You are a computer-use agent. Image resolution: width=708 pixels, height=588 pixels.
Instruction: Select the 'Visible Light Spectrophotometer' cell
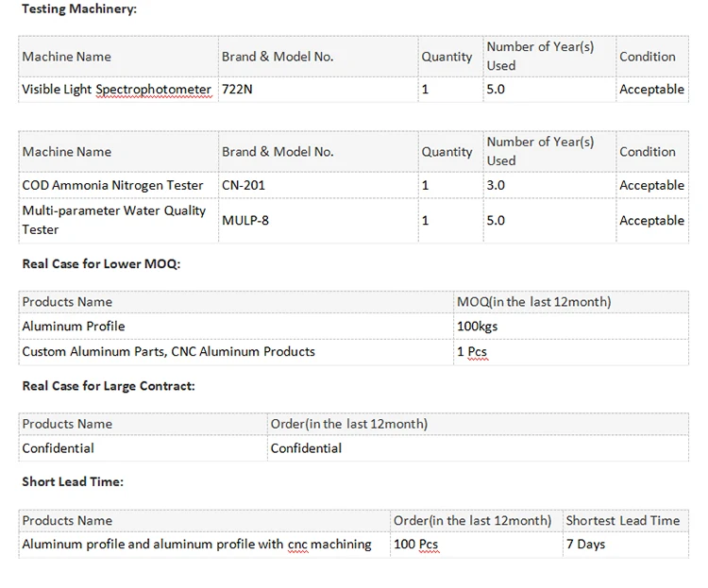coord(117,90)
